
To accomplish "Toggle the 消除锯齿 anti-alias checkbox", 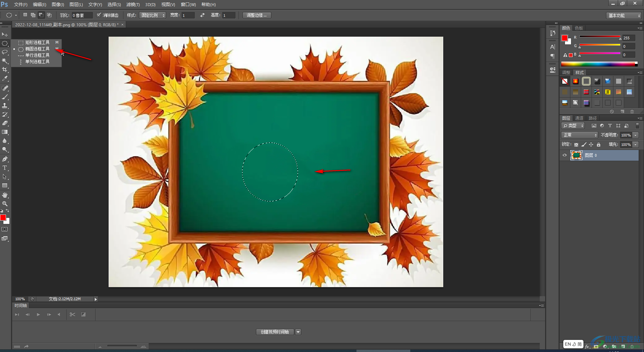I will (x=99, y=15).
